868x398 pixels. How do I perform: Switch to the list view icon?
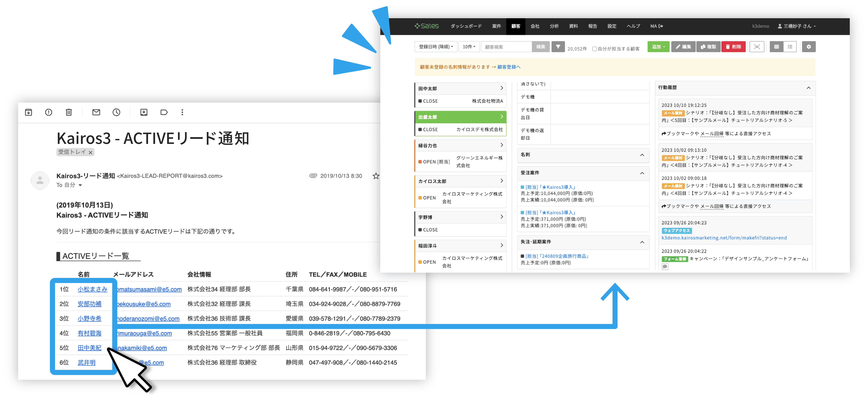(x=790, y=47)
